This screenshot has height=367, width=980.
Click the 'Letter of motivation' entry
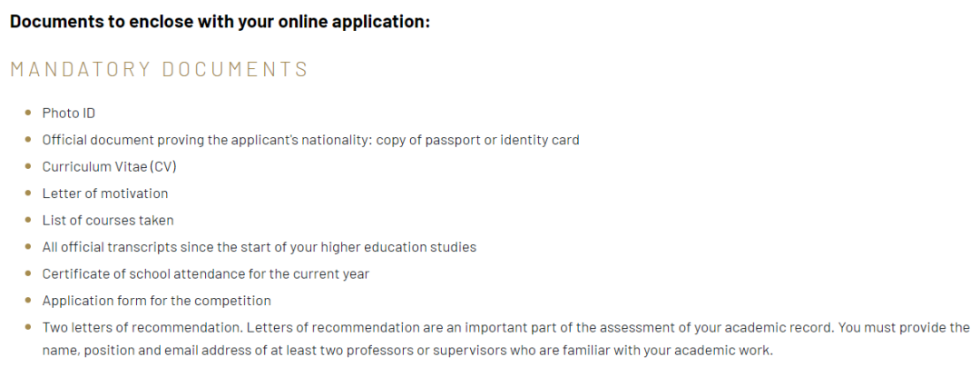click(105, 193)
